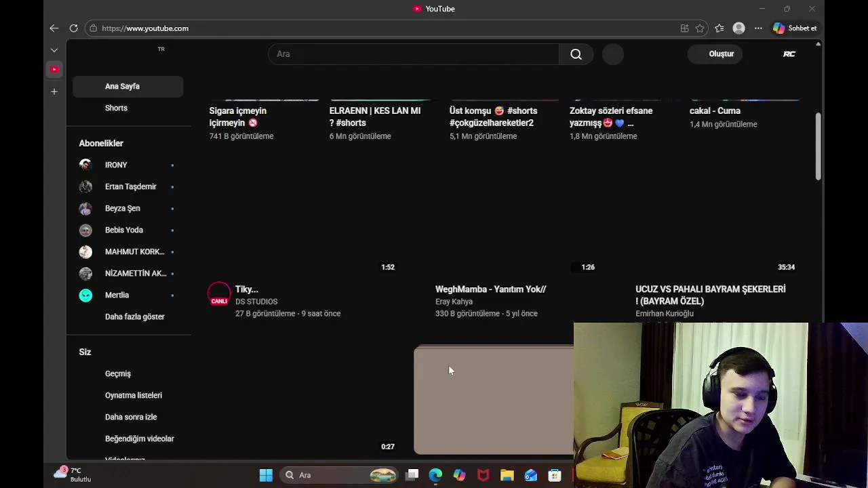
Task: Open Copilot Sohbet et panel
Action: (795, 28)
